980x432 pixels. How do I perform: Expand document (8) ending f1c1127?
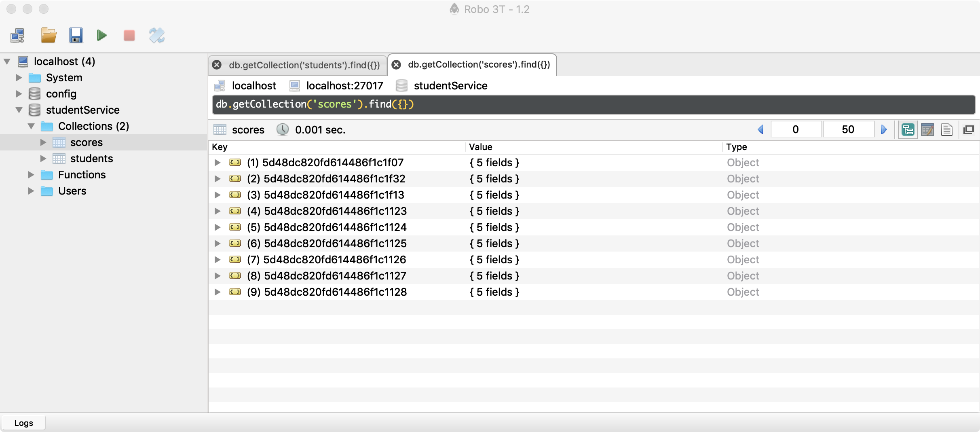218,276
